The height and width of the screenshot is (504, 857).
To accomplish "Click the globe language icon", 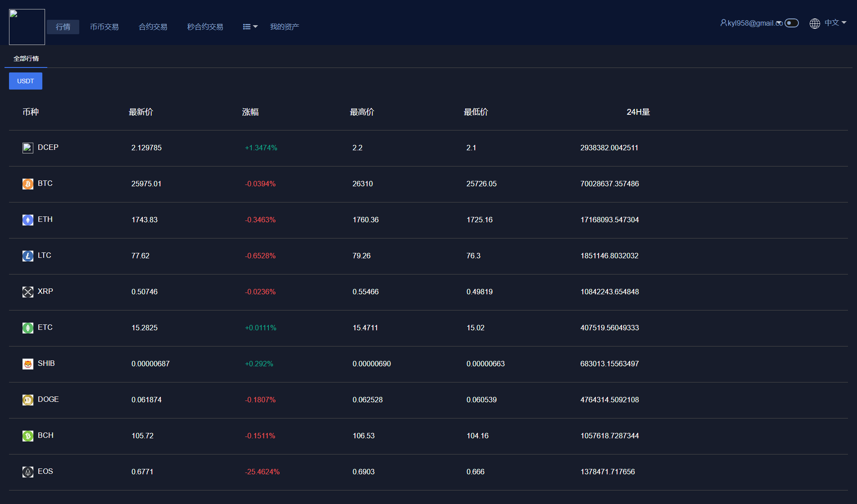I will (815, 23).
